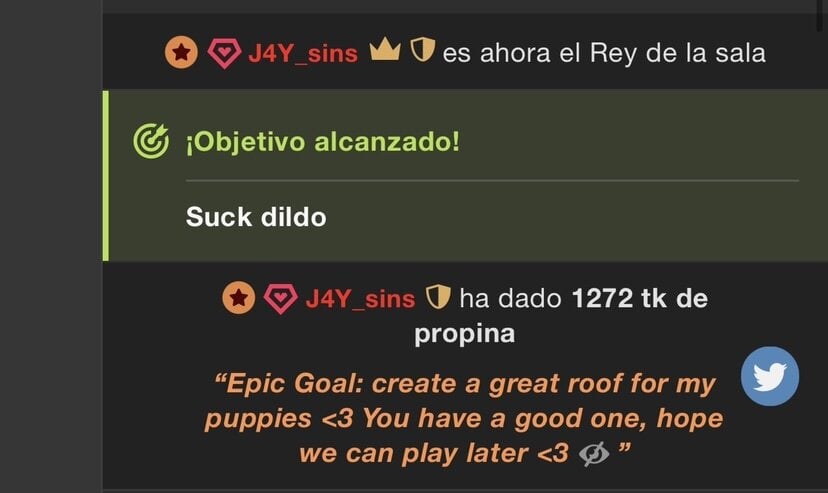
Task: Click the crossed-out eye icon in tip message
Action: (594, 454)
